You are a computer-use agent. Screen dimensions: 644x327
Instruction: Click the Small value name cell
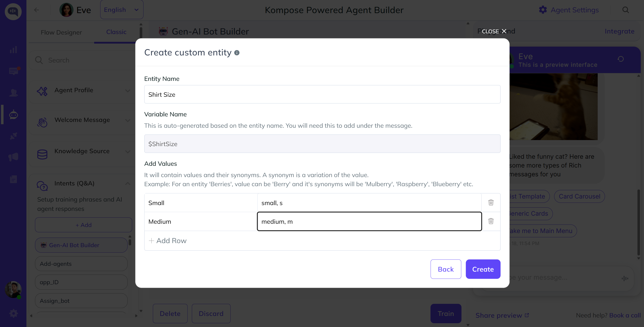point(201,203)
